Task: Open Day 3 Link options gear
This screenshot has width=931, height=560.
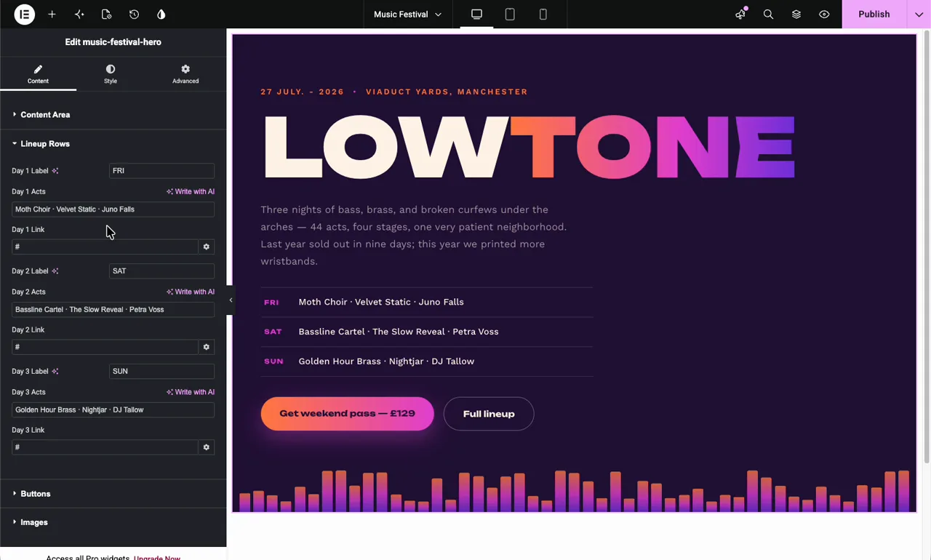Action: (x=207, y=447)
